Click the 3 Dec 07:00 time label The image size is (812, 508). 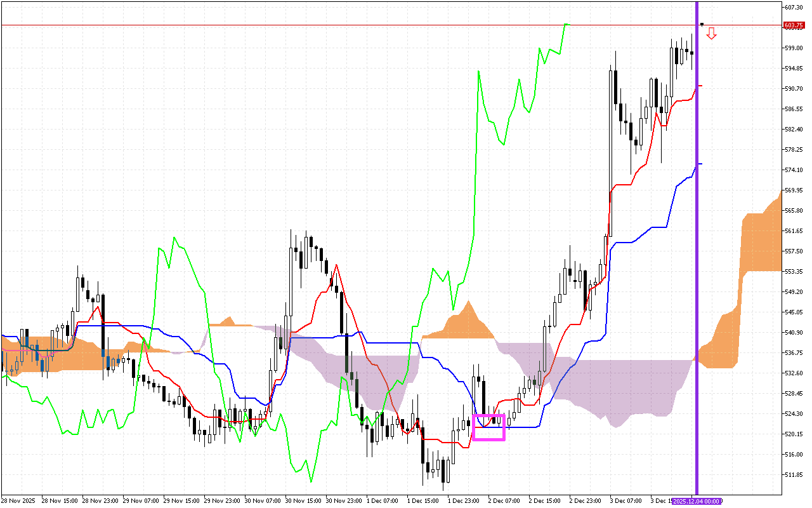627,501
